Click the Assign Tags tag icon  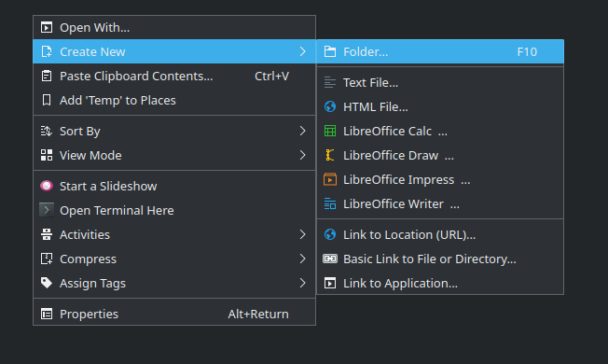[x=47, y=283]
